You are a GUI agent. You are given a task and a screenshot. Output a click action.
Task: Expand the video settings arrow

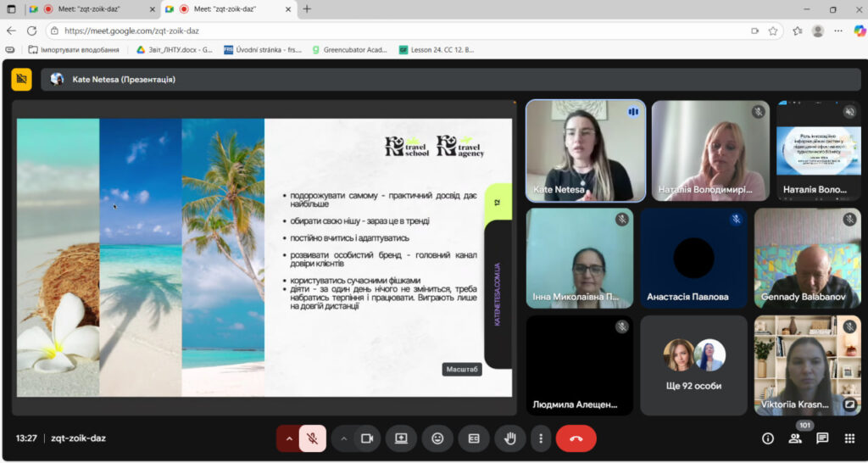tap(343, 438)
